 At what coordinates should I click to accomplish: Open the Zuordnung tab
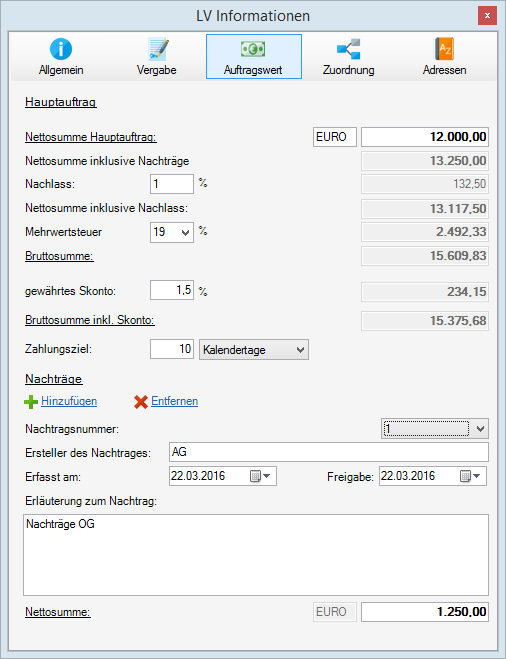(x=348, y=57)
